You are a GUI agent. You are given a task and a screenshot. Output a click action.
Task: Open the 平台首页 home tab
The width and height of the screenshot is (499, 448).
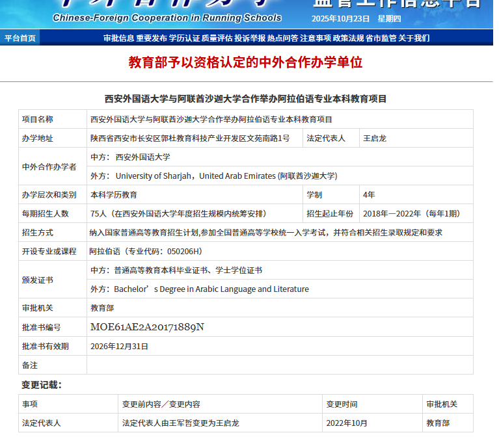[20, 38]
